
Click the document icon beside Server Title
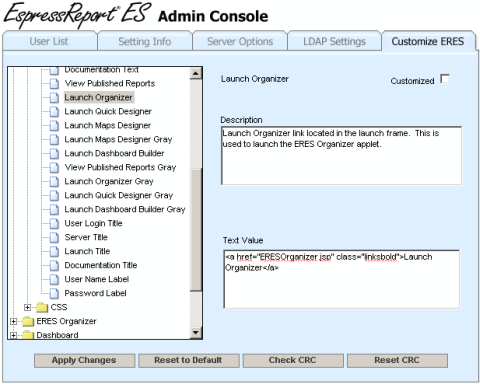coord(54,237)
